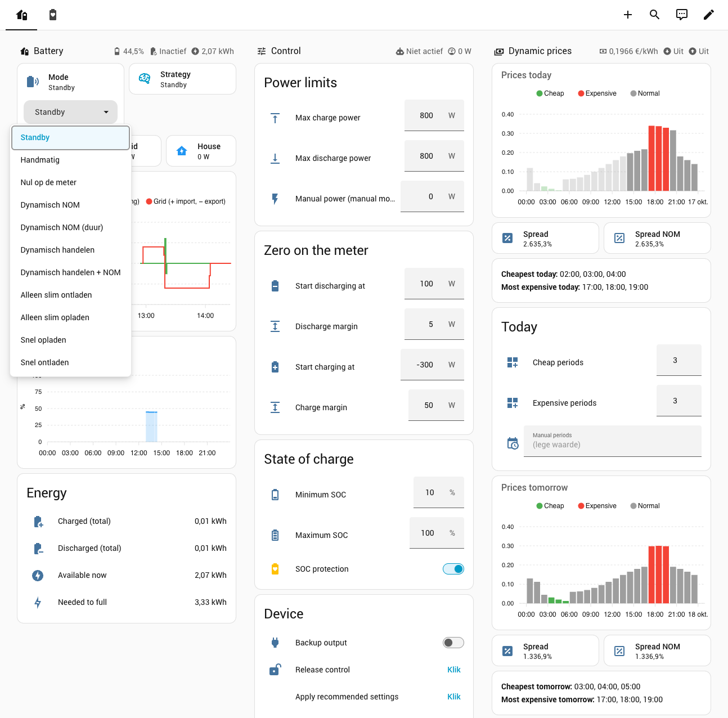Screen dimensions: 728x718
Task: Click the Start charging at battery icon
Action: (275, 367)
